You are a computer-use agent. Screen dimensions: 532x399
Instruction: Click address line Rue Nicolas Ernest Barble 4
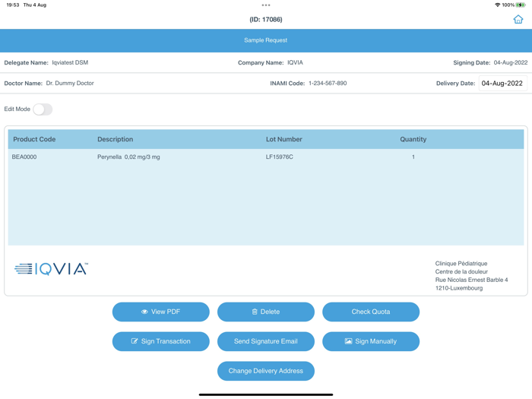click(x=472, y=280)
